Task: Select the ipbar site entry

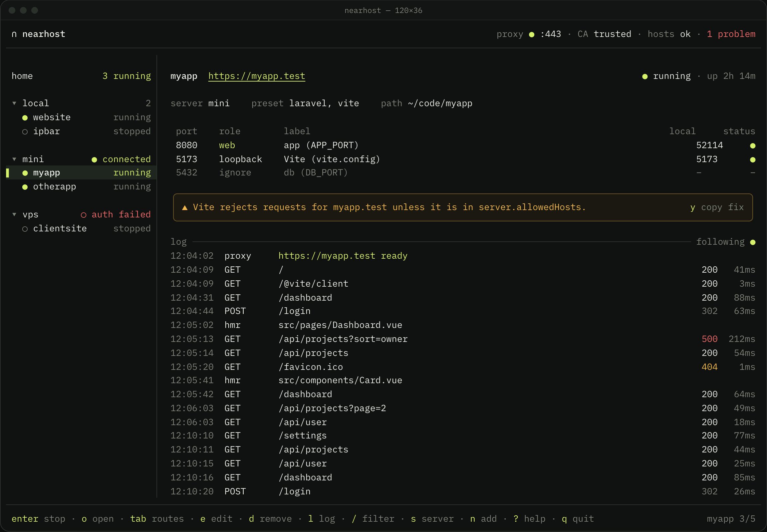Action: 81,131
